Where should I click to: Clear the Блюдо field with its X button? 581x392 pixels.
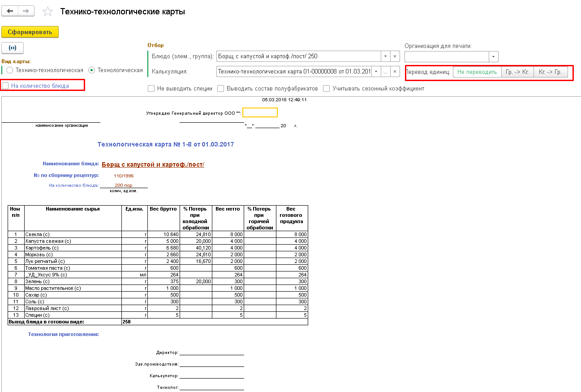(x=395, y=56)
